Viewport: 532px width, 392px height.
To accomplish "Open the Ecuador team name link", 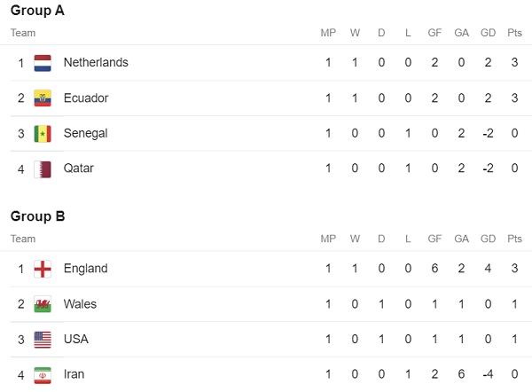I will (86, 98).
